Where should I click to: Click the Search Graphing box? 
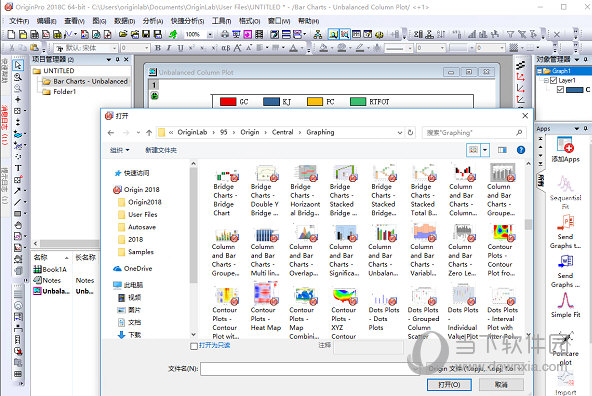click(x=474, y=133)
